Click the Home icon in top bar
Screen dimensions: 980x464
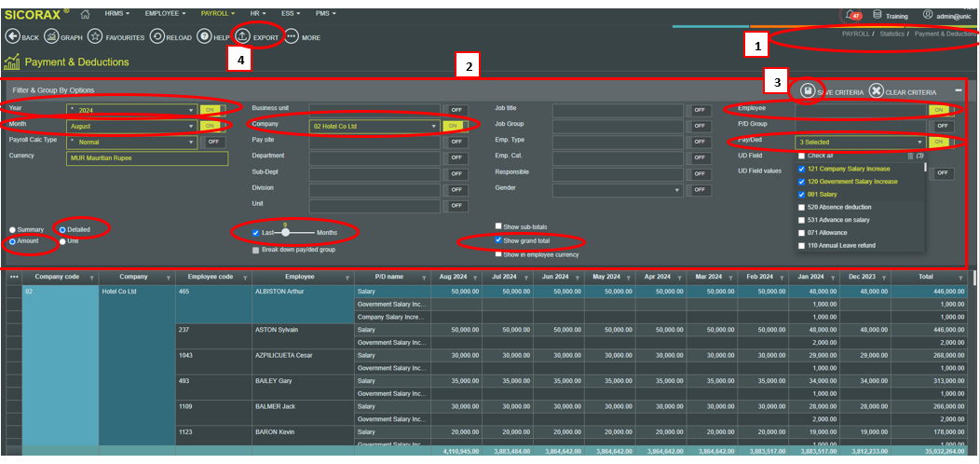point(86,14)
